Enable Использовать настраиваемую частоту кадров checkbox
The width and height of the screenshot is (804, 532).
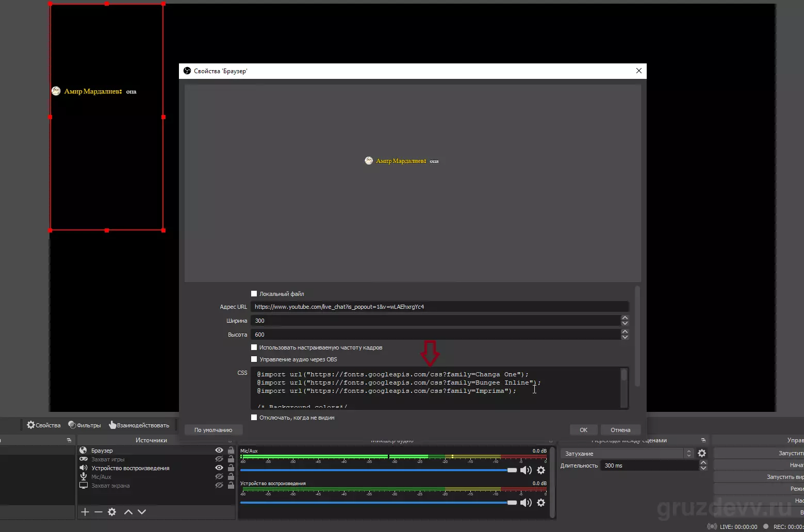(x=254, y=347)
